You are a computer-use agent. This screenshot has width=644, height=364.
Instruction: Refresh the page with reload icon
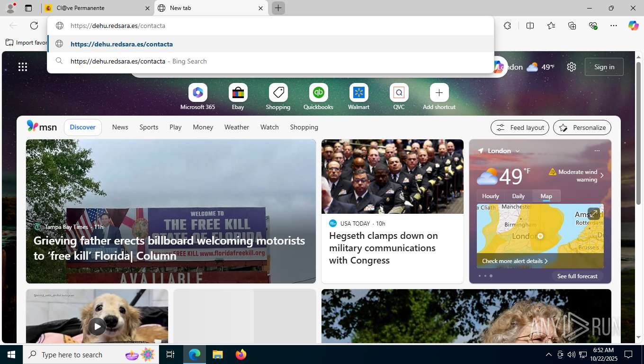(x=34, y=26)
